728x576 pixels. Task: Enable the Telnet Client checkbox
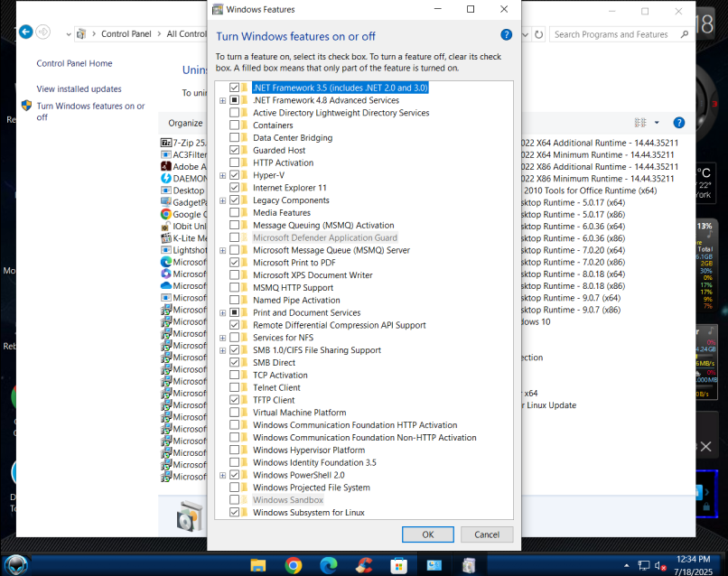tap(235, 387)
